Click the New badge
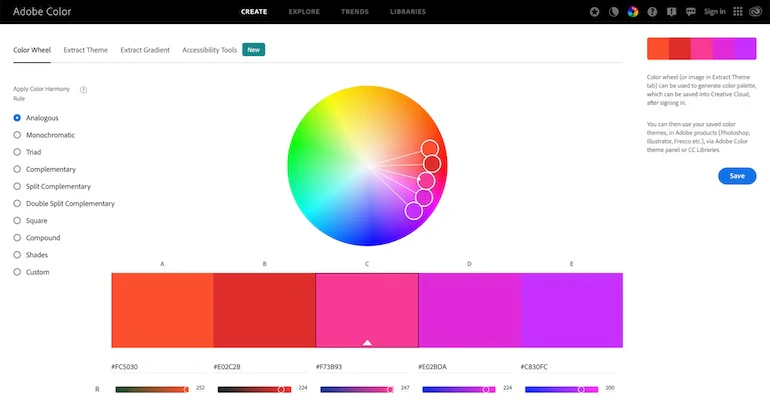Image resolution: width=770 pixels, height=399 pixels. [253, 50]
